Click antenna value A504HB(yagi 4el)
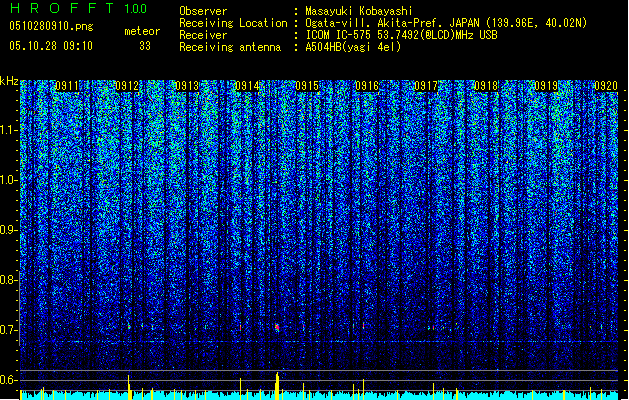Image resolution: width=629 pixels, height=400 pixels. click(353, 47)
